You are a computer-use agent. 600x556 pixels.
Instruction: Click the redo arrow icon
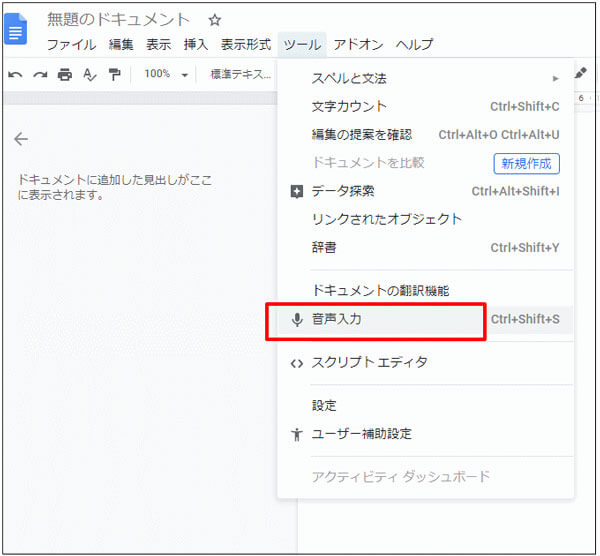click(x=40, y=74)
